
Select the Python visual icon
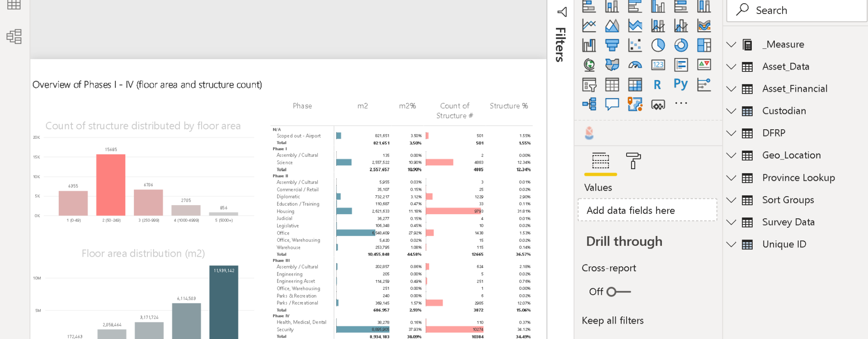[x=681, y=85]
